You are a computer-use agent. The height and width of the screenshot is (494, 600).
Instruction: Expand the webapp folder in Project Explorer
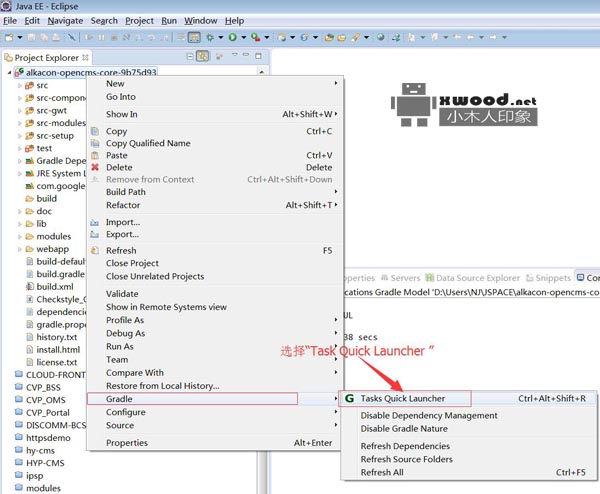(19, 249)
